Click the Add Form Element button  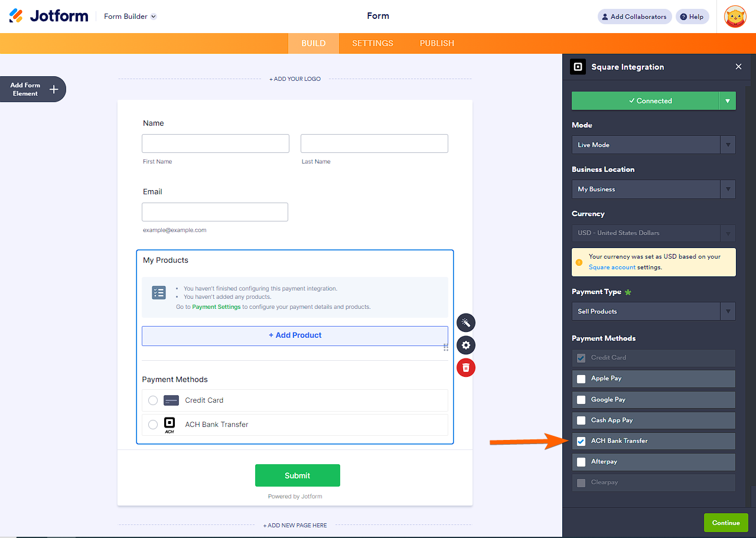point(33,89)
